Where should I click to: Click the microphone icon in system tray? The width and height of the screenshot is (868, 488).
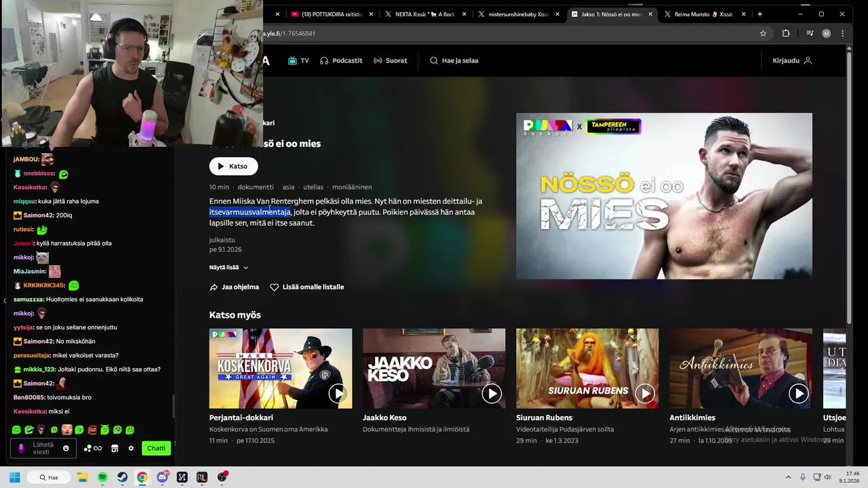[803, 477]
